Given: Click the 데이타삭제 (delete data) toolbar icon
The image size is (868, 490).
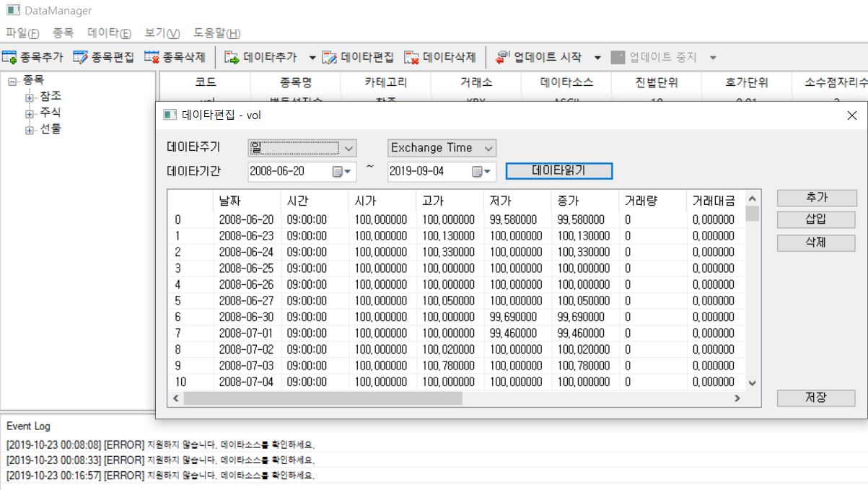Looking at the screenshot, I should [x=411, y=57].
